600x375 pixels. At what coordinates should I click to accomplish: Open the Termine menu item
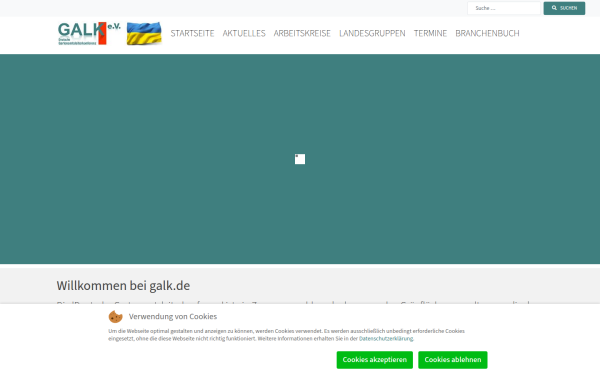[430, 33]
